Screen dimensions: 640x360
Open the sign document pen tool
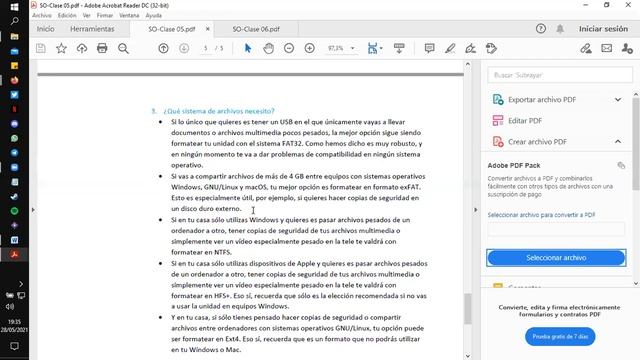click(x=470, y=48)
